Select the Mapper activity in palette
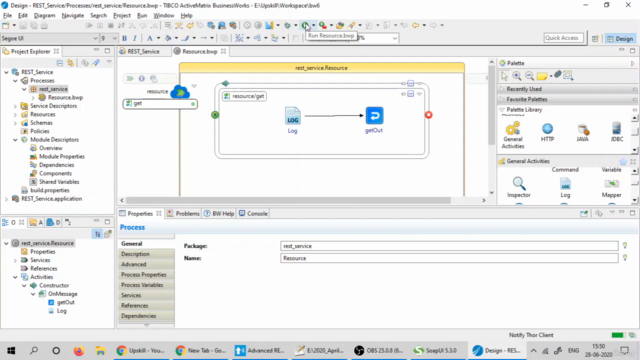This screenshot has height=360, width=640. point(611,188)
